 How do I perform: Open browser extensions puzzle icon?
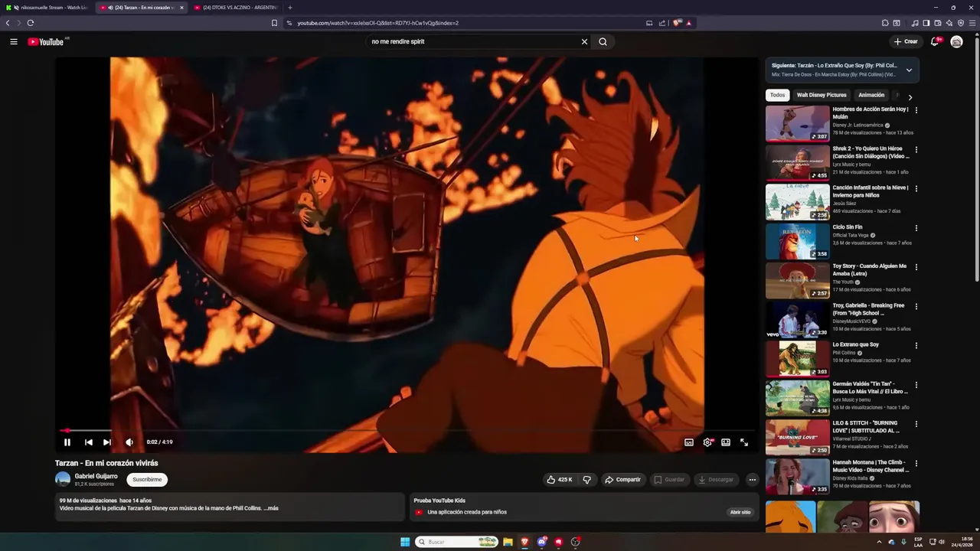885,23
